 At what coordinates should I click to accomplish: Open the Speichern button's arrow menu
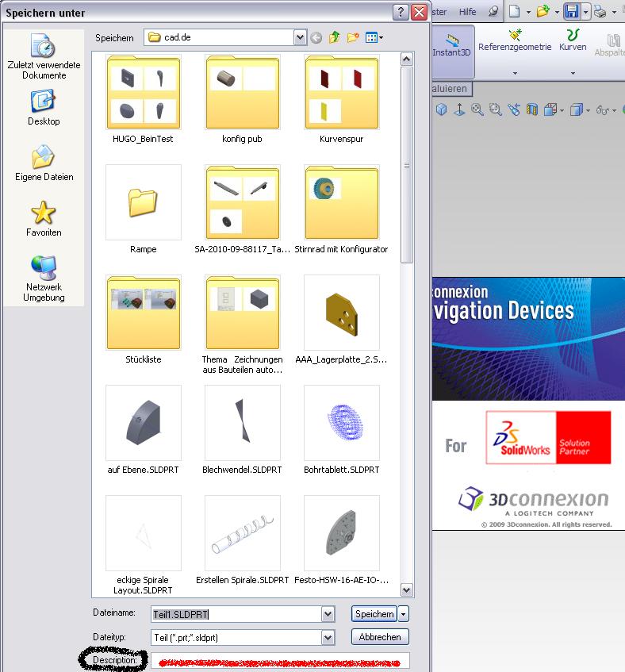pos(403,614)
